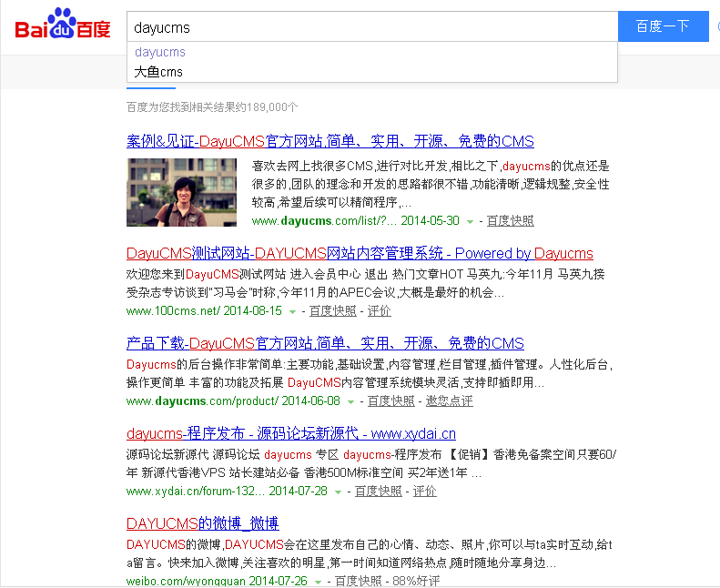This screenshot has height=588, width=720.
Task: Click the 88%好评 rating link
Action: pos(416,581)
